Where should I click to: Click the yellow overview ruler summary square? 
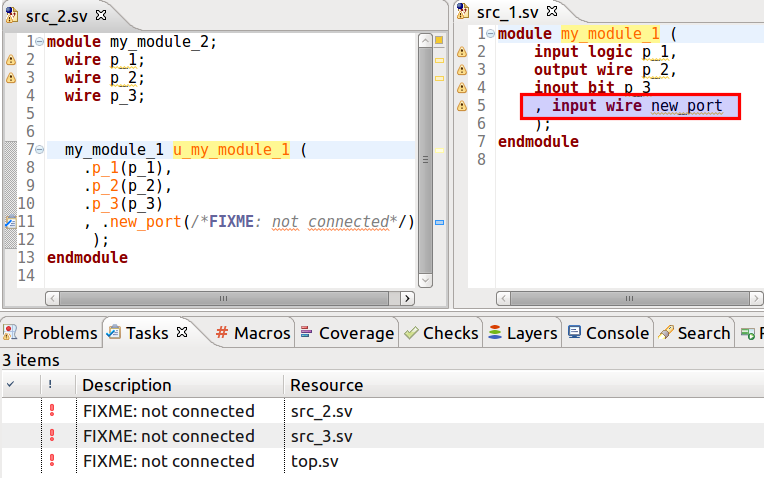tap(439, 40)
